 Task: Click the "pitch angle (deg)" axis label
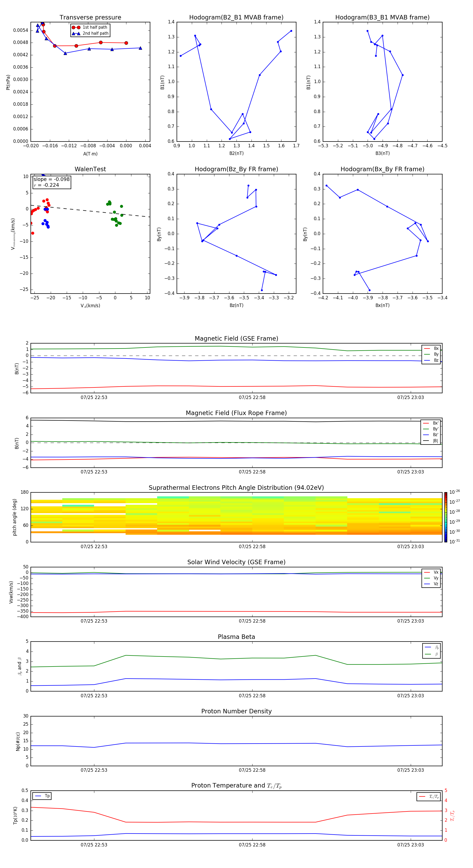14,517
